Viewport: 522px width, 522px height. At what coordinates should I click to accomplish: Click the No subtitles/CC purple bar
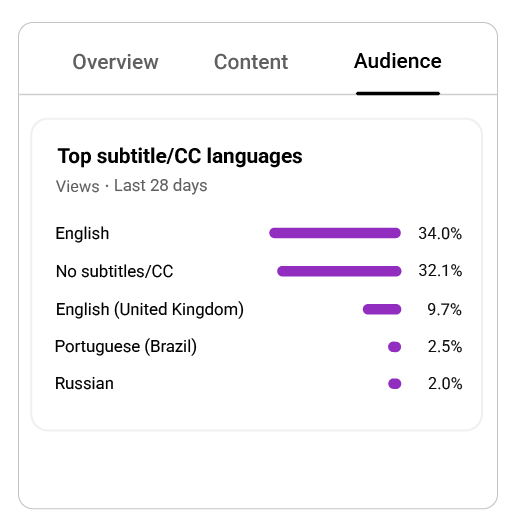(x=339, y=271)
